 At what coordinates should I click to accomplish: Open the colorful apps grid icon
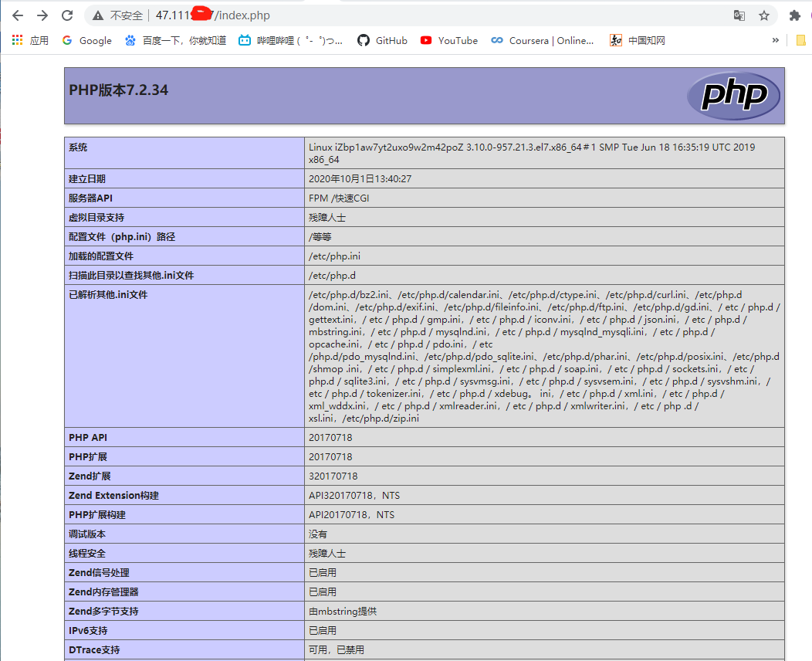pyautogui.click(x=16, y=40)
